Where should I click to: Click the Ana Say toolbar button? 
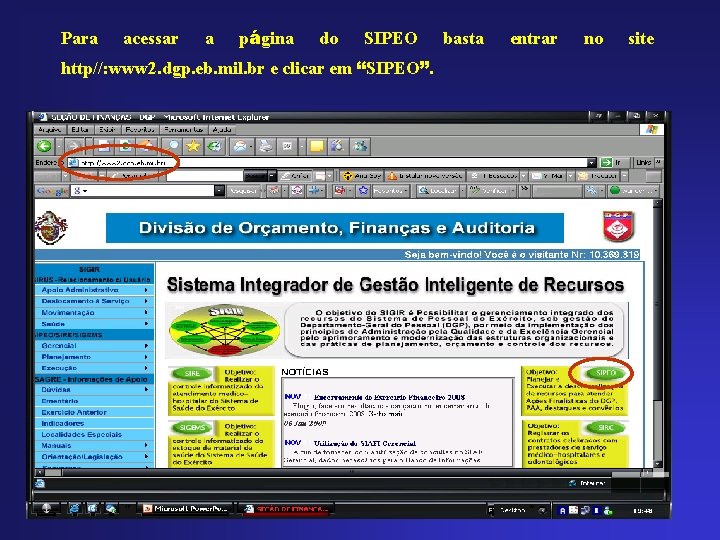pos(362,176)
